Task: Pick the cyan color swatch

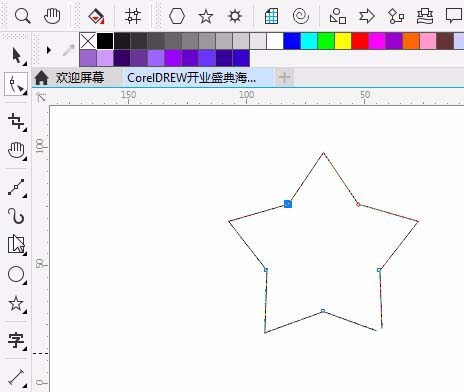Action: coord(309,41)
